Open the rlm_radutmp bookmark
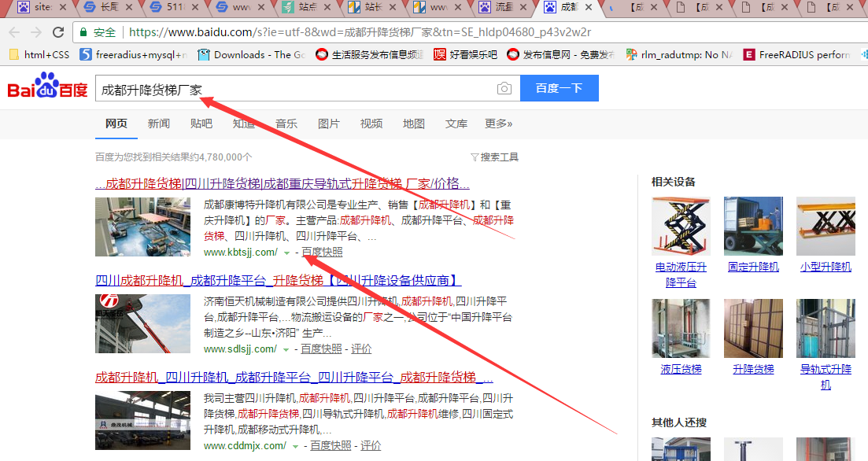 pyautogui.click(x=679, y=54)
